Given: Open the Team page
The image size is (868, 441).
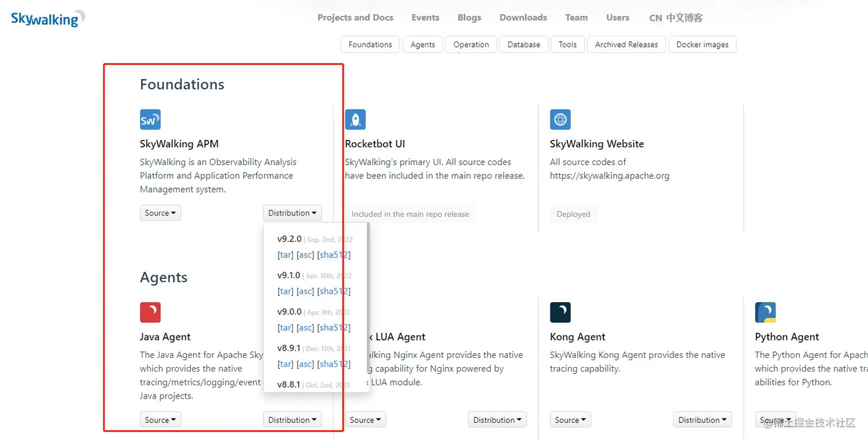Looking at the screenshot, I should click(576, 17).
